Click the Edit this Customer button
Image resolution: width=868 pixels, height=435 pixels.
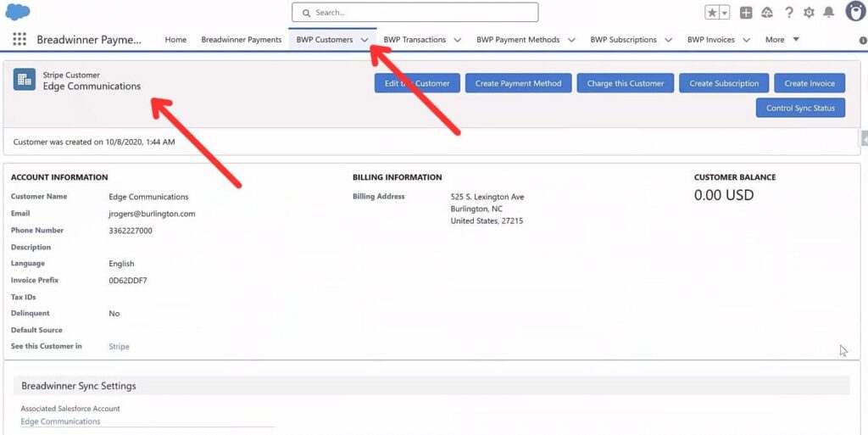point(417,83)
